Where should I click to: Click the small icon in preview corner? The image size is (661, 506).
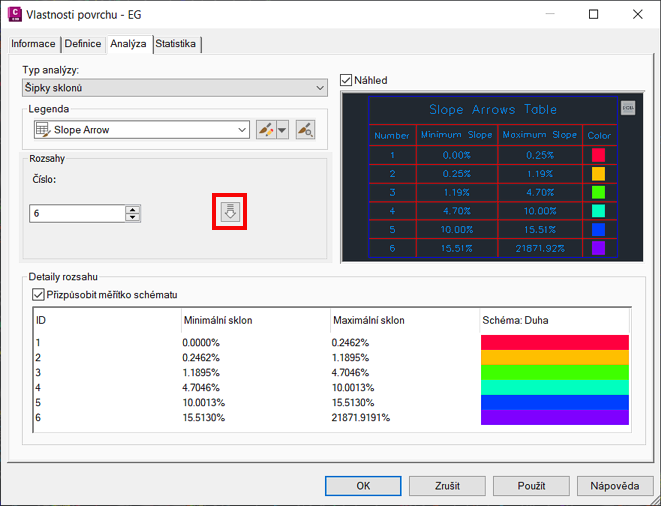click(627, 107)
